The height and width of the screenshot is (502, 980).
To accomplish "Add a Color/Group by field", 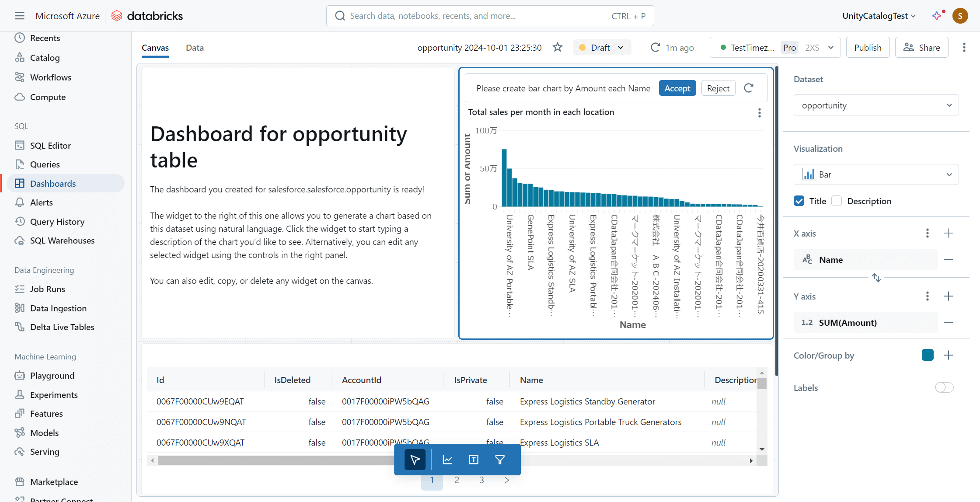I will (x=949, y=355).
